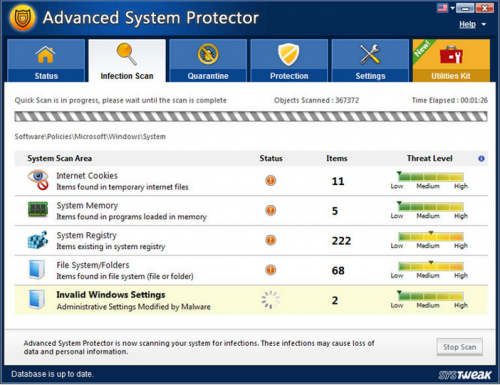Open the Settings tab
The height and width of the screenshot is (385, 500).
(x=370, y=60)
